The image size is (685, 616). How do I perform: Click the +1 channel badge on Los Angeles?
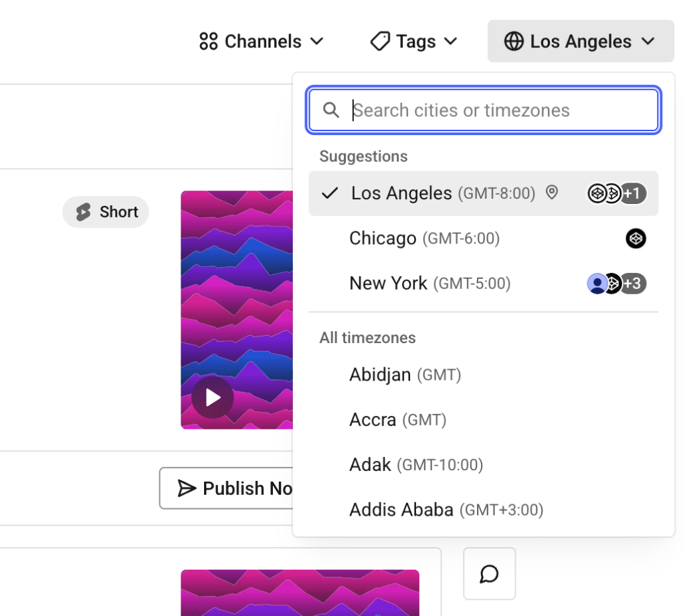point(632,193)
